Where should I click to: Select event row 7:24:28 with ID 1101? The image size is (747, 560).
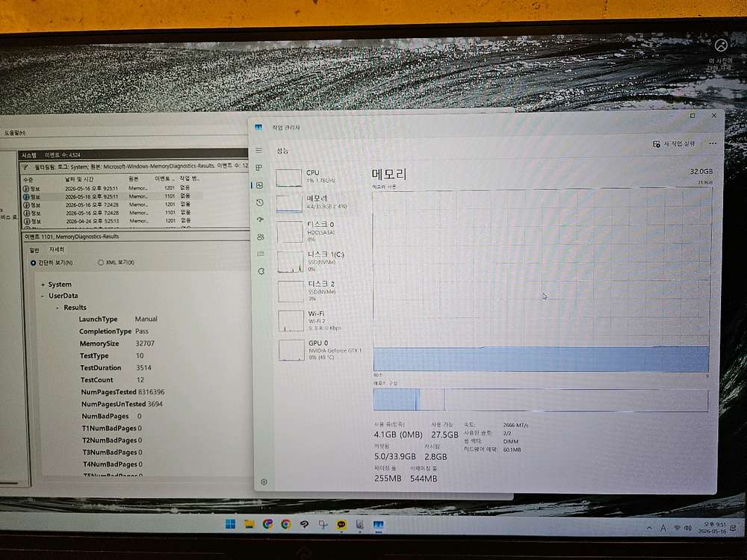[x=113, y=213]
